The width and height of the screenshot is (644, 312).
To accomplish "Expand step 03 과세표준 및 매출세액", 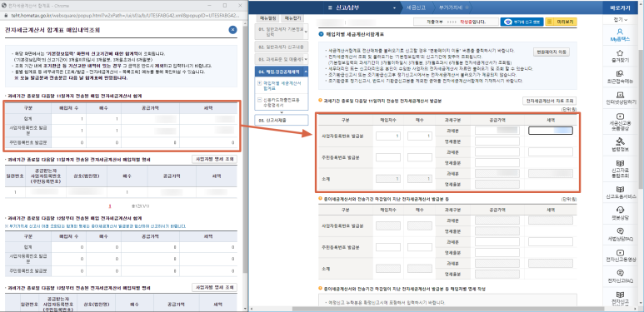I will point(282,59).
